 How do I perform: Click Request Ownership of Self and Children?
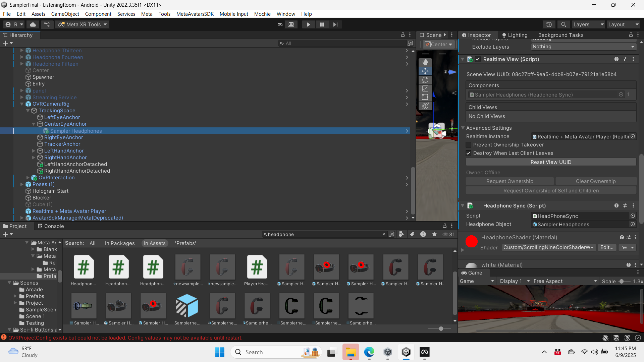551,191
